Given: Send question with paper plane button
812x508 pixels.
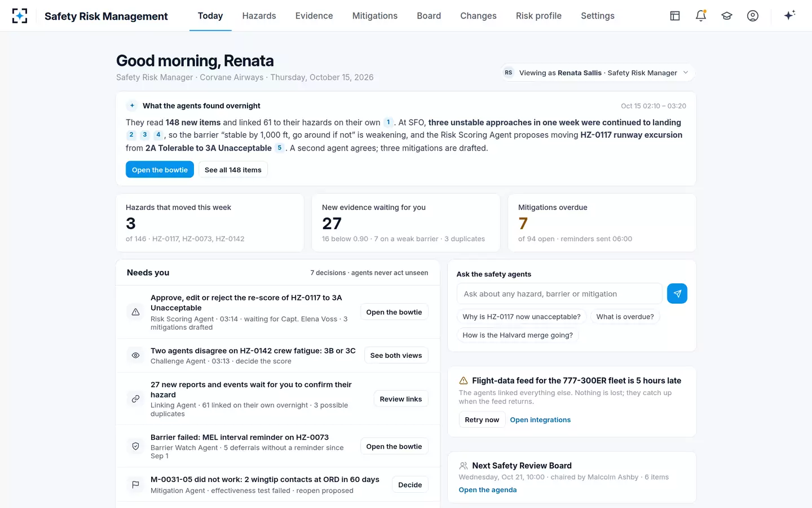Looking at the screenshot, I should pos(677,294).
